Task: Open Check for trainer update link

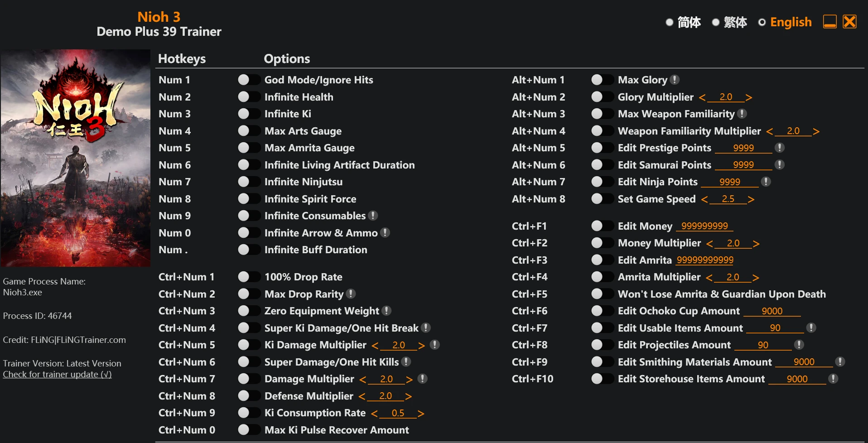Action: point(57,374)
